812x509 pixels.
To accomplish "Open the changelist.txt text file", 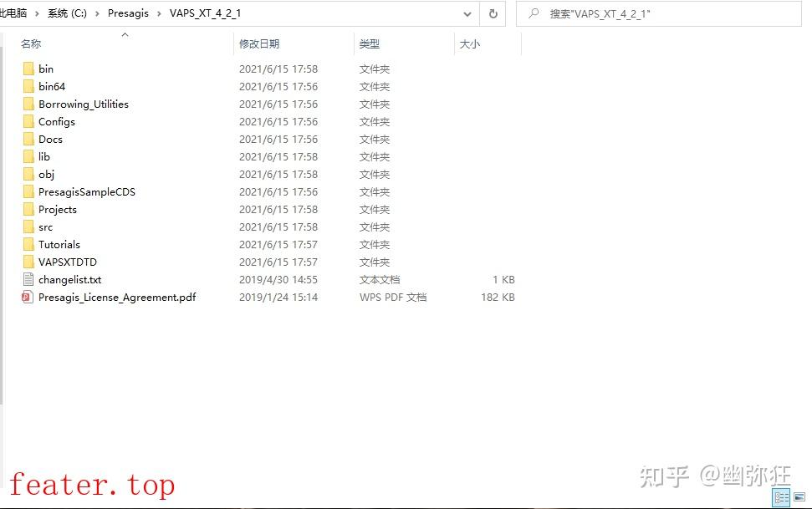I will click(x=69, y=279).
